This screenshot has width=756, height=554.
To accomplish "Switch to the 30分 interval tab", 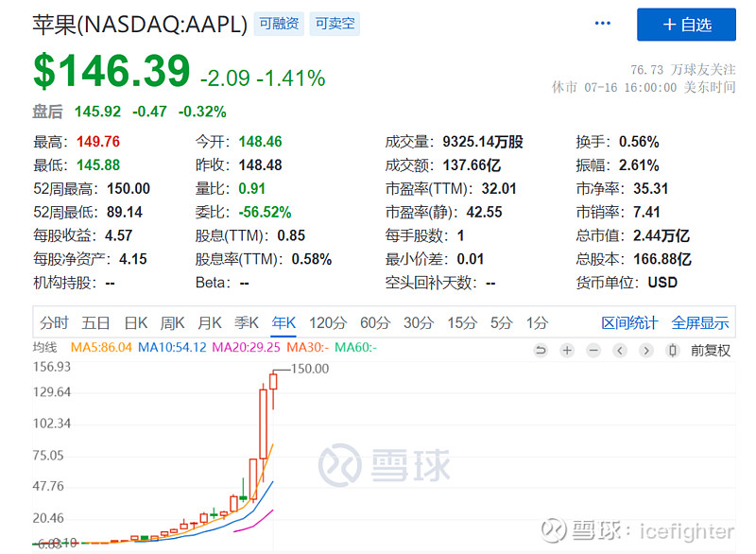I will point(419,322).
